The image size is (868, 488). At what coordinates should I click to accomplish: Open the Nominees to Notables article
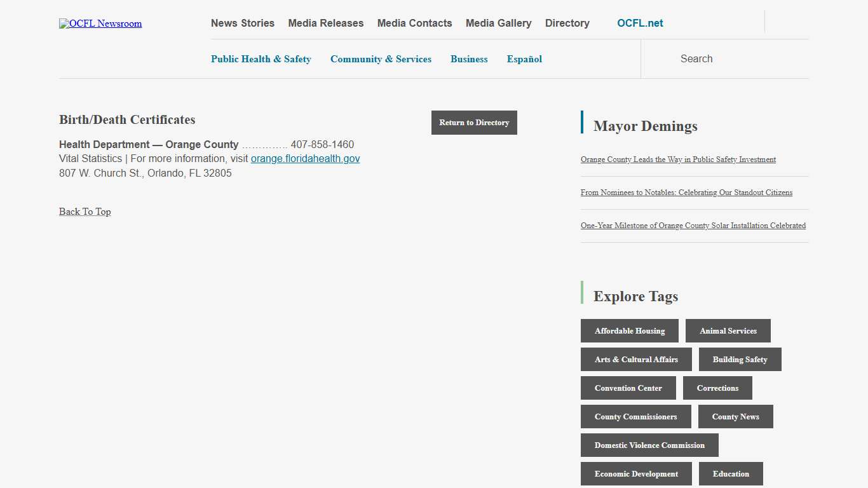pos(686,193)
